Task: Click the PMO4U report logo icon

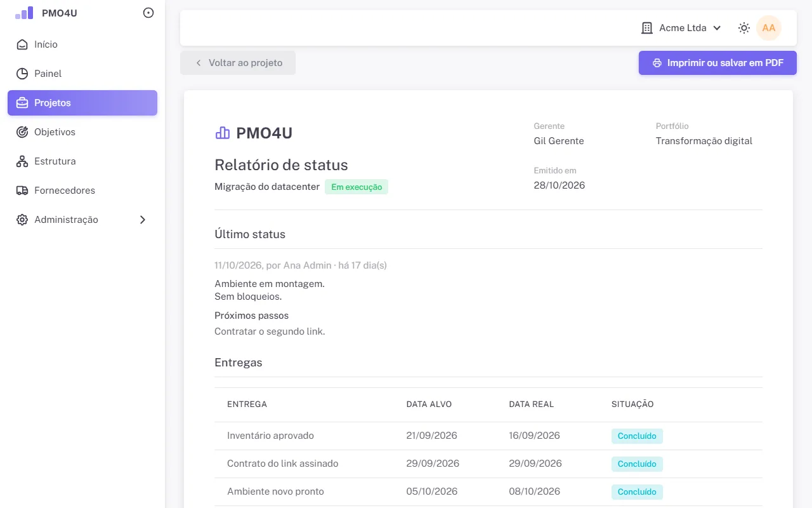Action: point(223,133)
